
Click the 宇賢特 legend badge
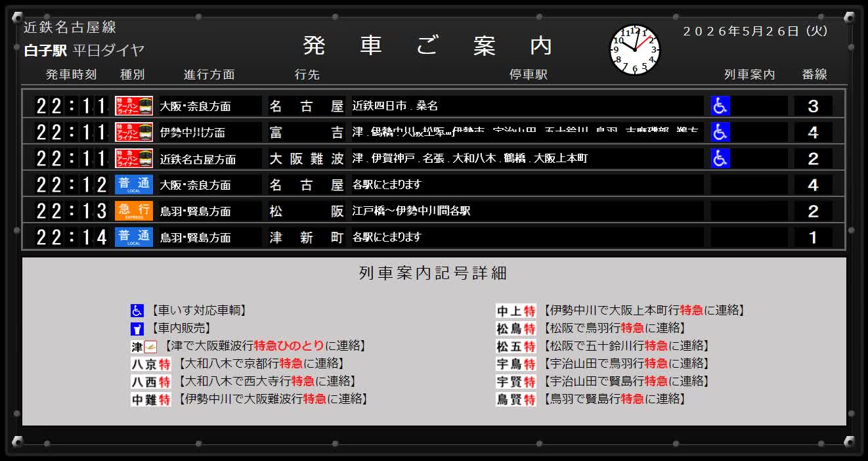(x=516, y=382)
